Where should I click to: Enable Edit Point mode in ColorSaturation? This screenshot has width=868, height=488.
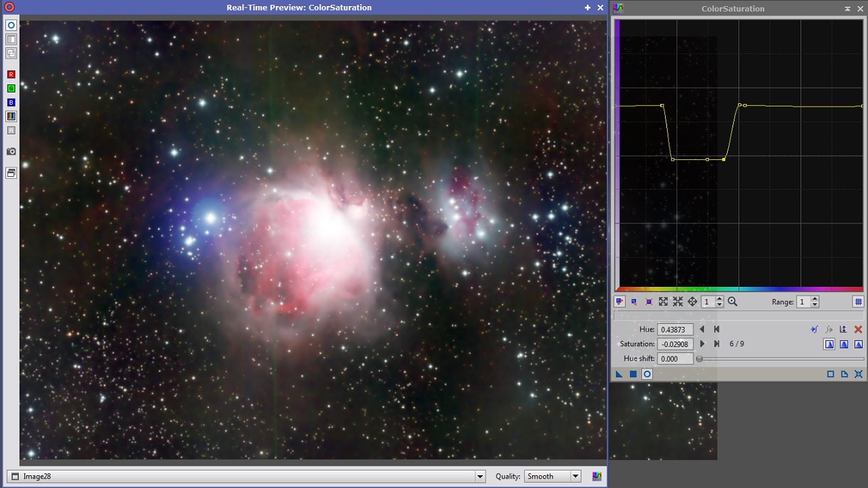pyautogui.click(x=620, y=302)
